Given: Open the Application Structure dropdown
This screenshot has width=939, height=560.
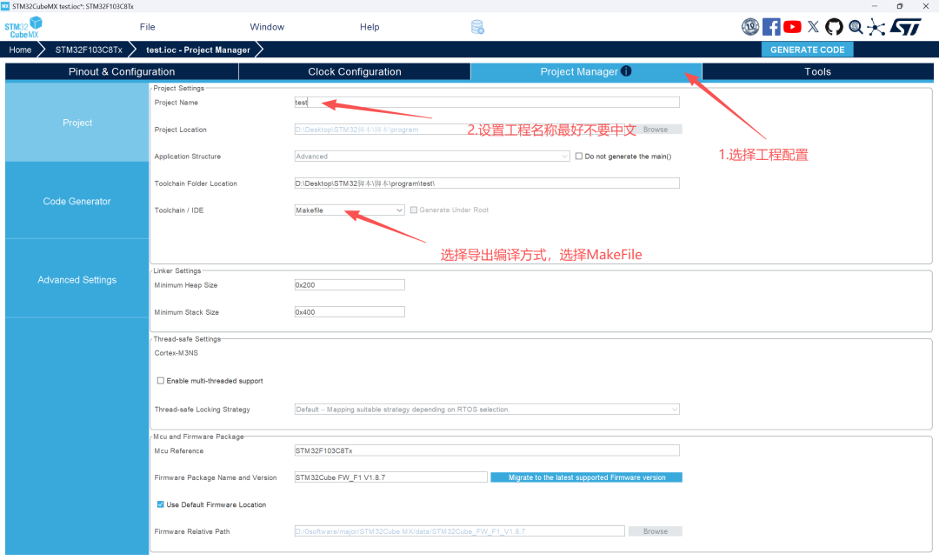Looking at the screenshot, I should point(432,157).
